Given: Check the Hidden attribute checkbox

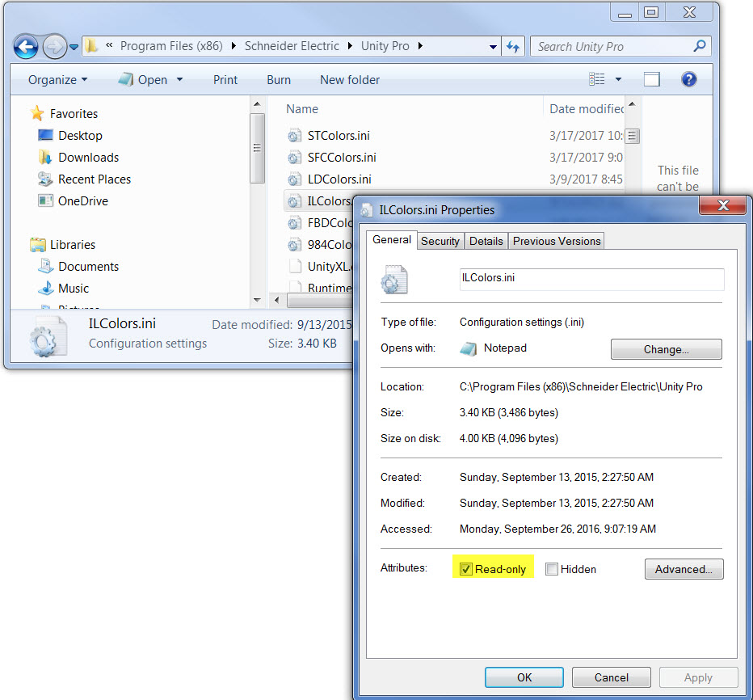Looking at the screenshot, I should point(551,569).
